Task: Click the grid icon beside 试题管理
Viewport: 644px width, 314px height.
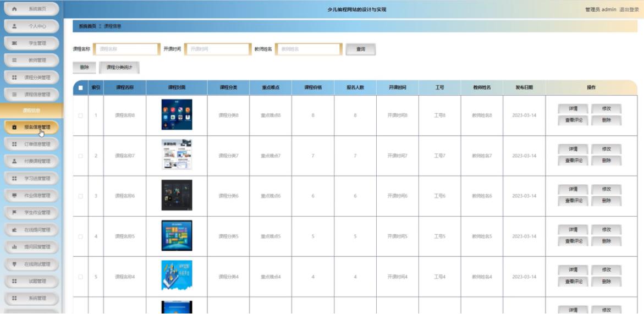Action: click(x=14, y=281)
